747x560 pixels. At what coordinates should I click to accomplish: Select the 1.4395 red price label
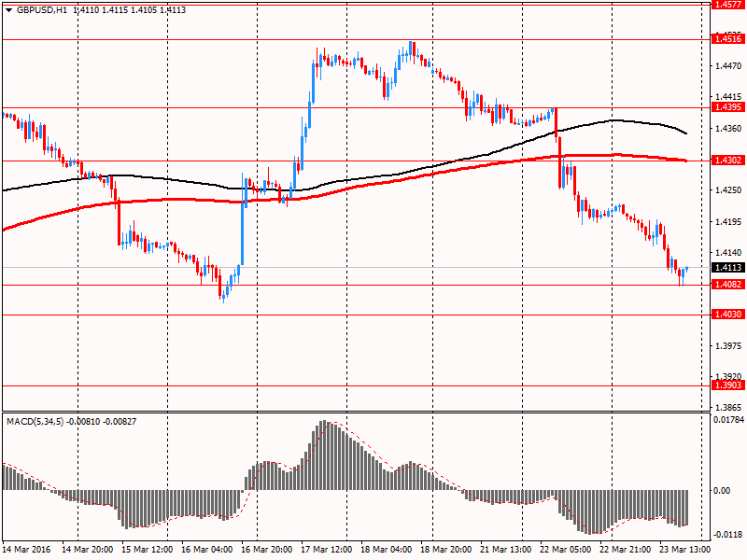(728, 107)
